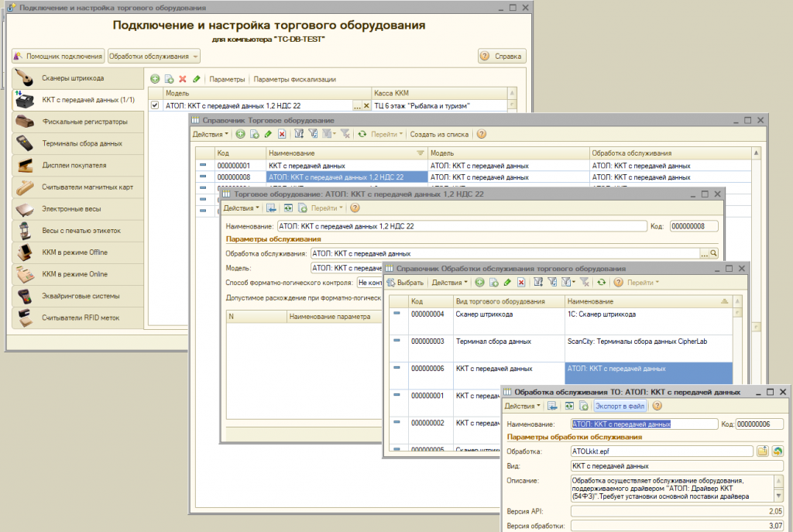793x532 pixels.
Task: Select the Фискальные регистраторы tab
Action: [x=84, y=122]
